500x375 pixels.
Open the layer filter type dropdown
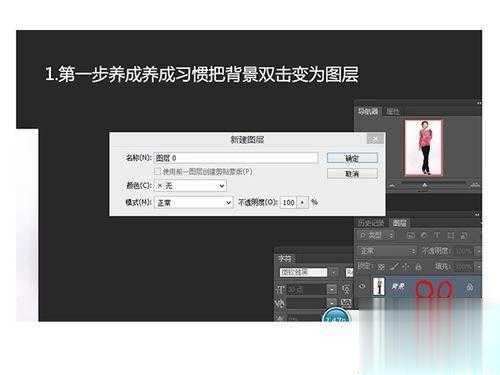pyautogui.click(x=377, y=236)
